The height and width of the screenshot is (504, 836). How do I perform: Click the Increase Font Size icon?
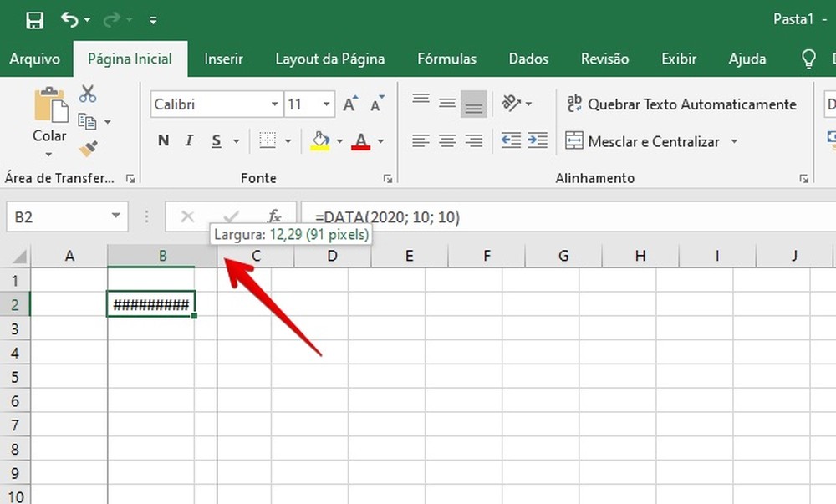(350, 104)
